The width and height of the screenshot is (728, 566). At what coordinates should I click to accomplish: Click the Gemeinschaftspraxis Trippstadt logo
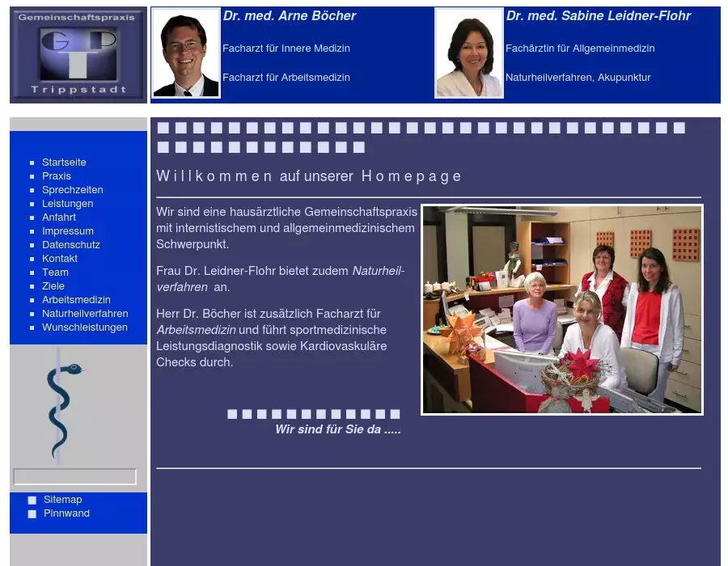tap(78, 55)
